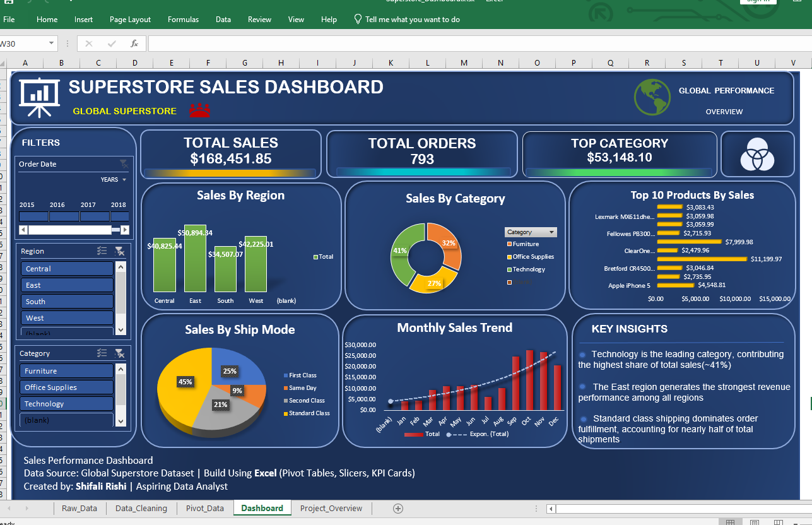Toggle the Central button in the Region slicer
Image resolution: width=812 pixels, height=525 pixels.
click(x=67, y=268)
